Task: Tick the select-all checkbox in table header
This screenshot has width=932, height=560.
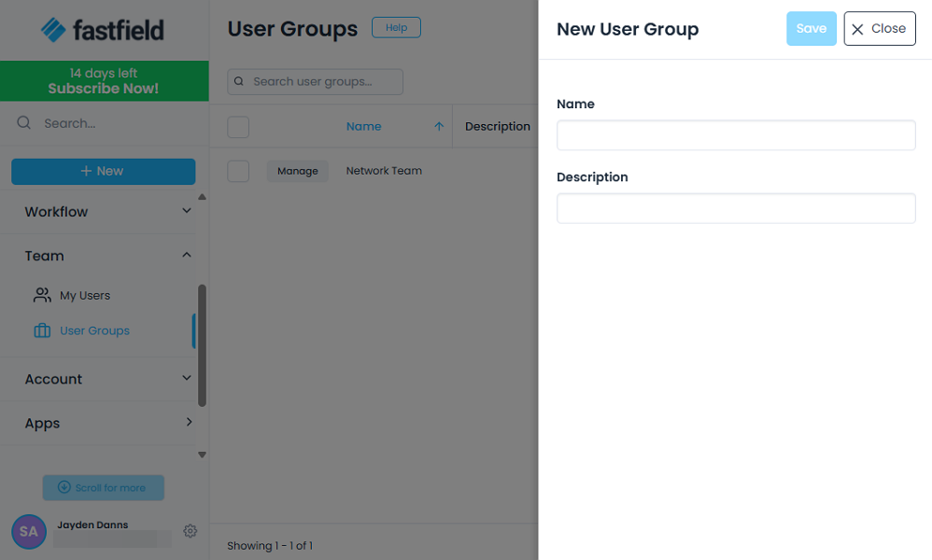Action: click(x=238, y=127)
